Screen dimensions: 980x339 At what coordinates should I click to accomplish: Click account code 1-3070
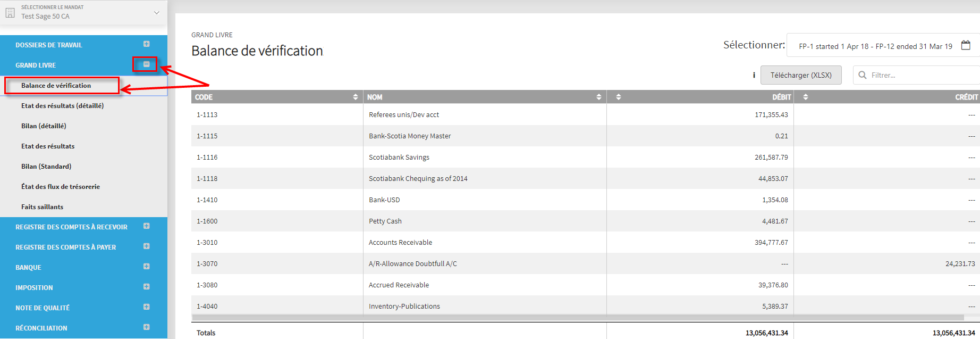click(x=207, y=263)
